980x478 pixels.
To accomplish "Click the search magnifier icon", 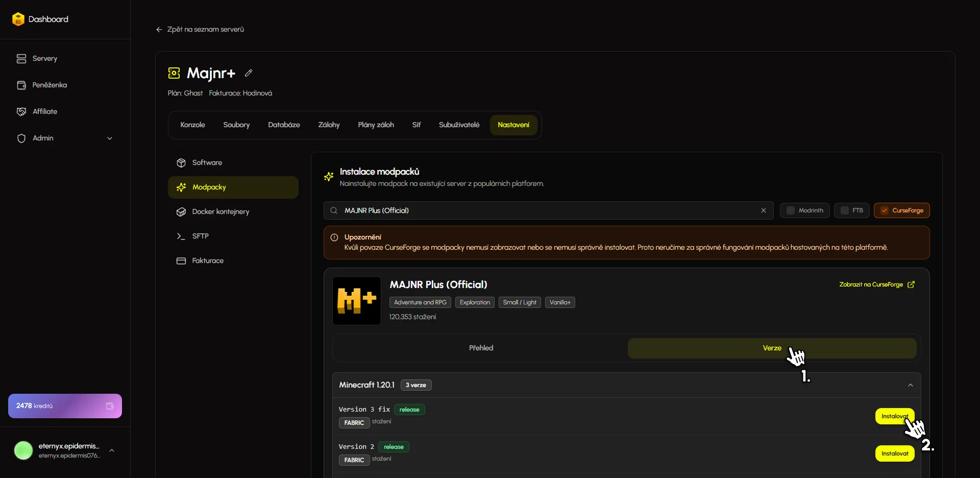I will (x=334, y=210).
